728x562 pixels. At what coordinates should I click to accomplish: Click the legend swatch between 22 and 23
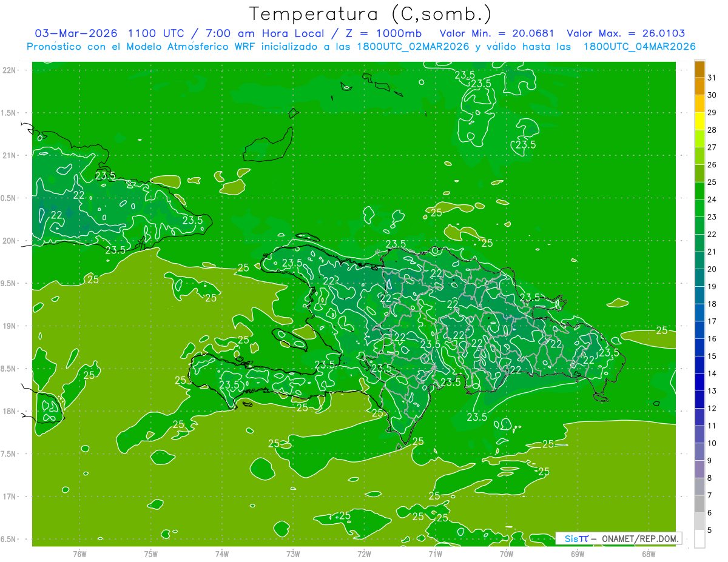click(x=699, y=226)
